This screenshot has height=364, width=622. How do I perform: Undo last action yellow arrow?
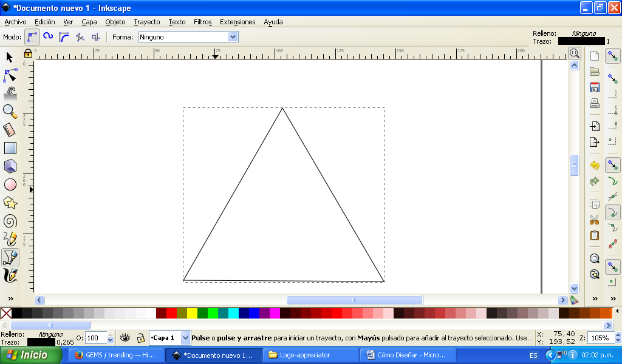pos(594,165)
